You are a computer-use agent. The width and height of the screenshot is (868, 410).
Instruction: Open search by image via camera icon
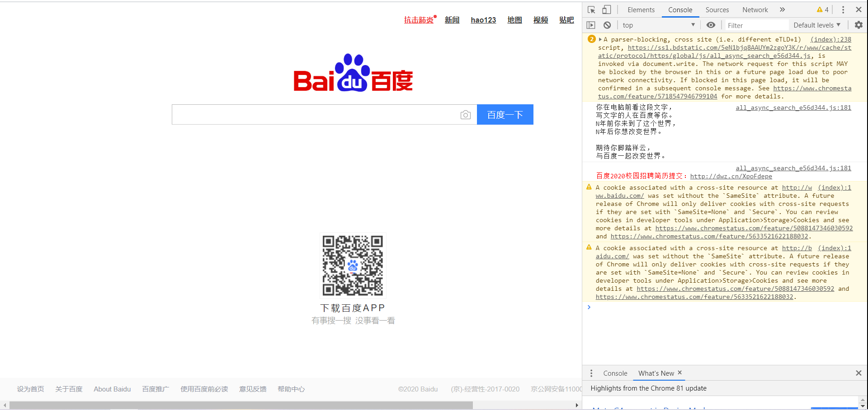point(466,115)
